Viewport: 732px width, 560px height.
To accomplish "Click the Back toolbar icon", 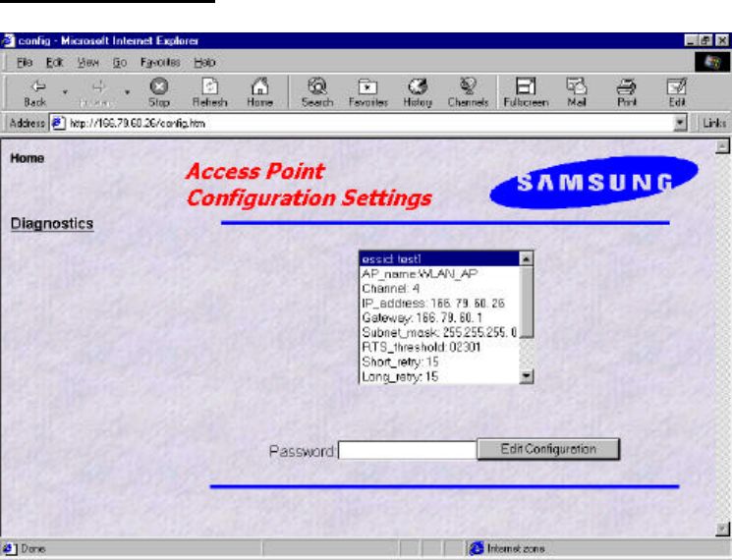I will pos(37,86).
